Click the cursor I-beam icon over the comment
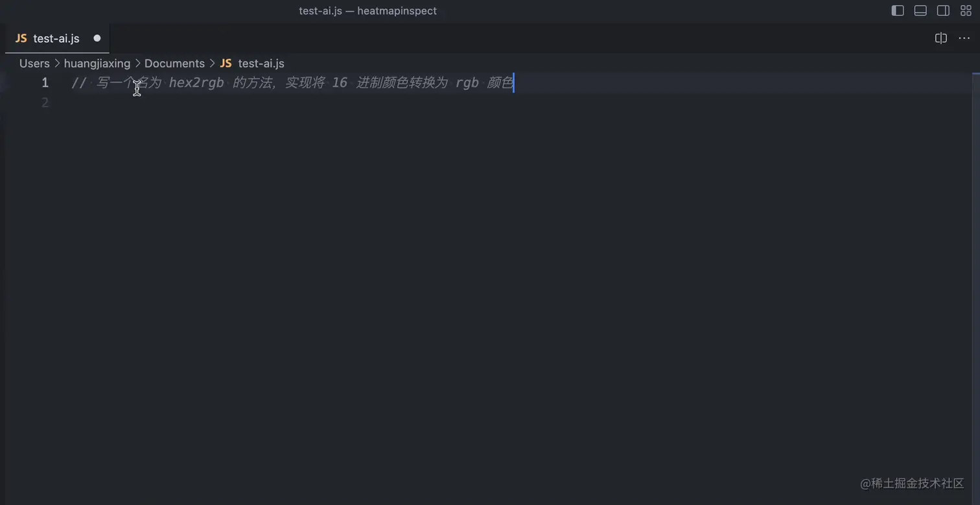Image resolution: width=980 pixels, height=505 pixels. tap(136, 89)
